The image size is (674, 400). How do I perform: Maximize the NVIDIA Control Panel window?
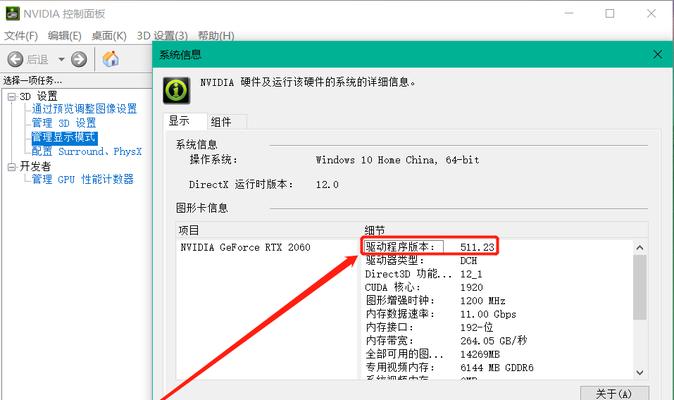pyautogui.click(x=610, y=13)
